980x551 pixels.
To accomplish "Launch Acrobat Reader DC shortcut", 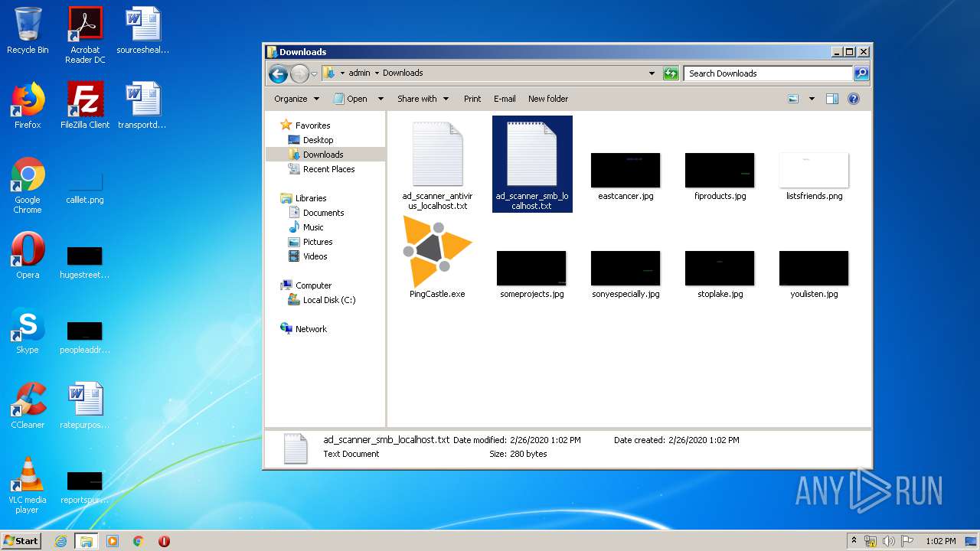I will point(85,35).
